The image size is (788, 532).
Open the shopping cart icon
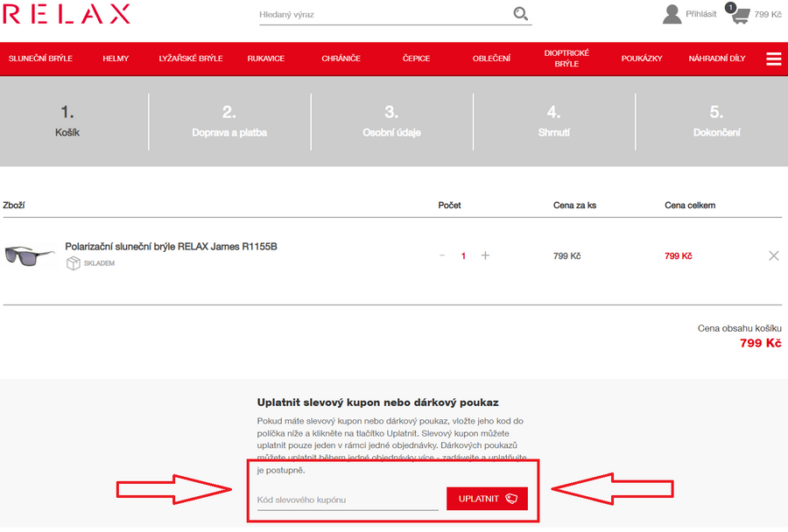coord(741,15)
